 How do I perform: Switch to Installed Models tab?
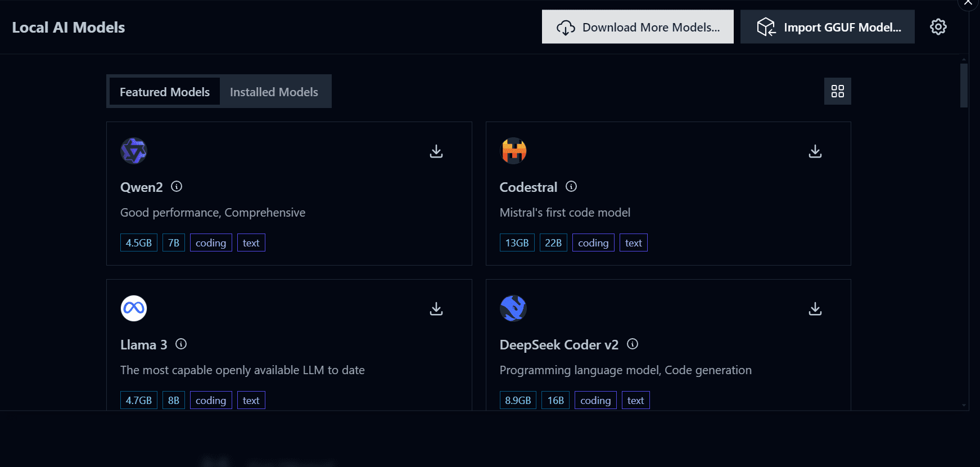pyautogui.click(x=274, y=92)
